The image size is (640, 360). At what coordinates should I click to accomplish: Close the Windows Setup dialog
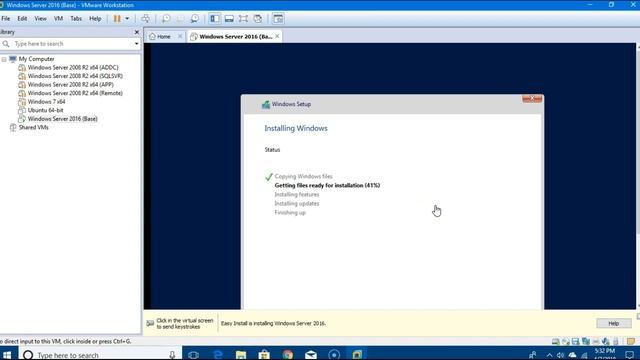(x=532, y=99)
